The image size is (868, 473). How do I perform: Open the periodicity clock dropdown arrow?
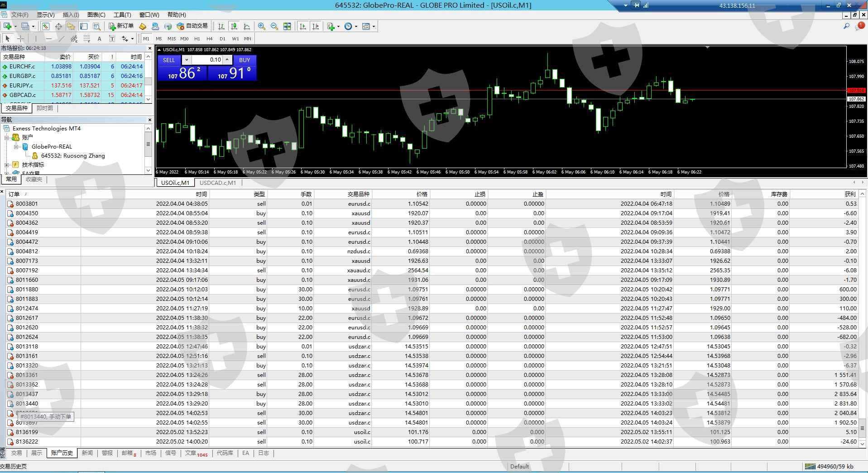(x=356, y=26)
